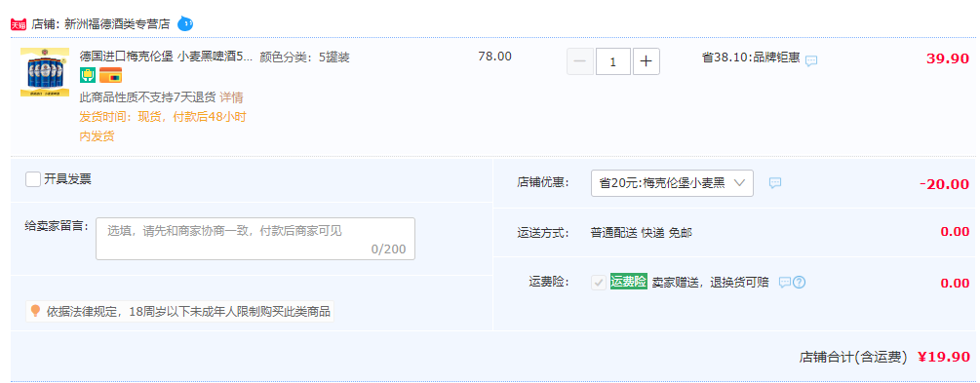This screenshot has width=980, height=383.
Task: Open the 新洲福德酒类专营店 shop link
Action: 117,24
